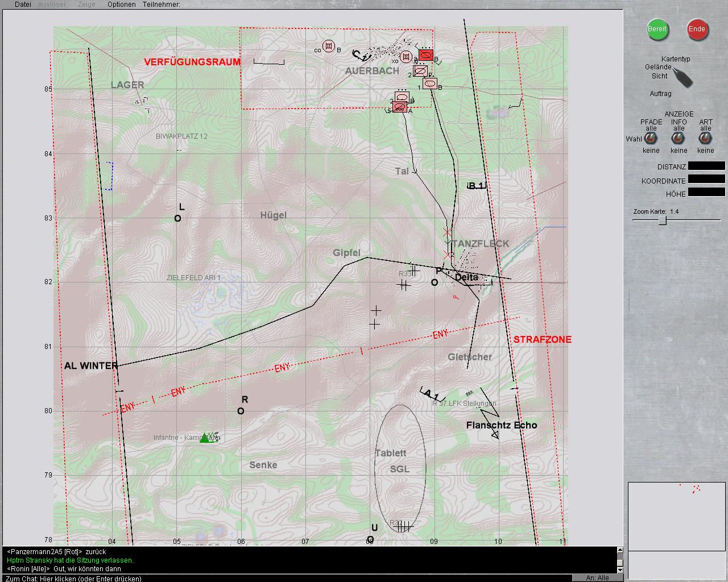The image size is (728, 582).
Task: Open the Teilnehmer menu
Action: click(162, 5)
